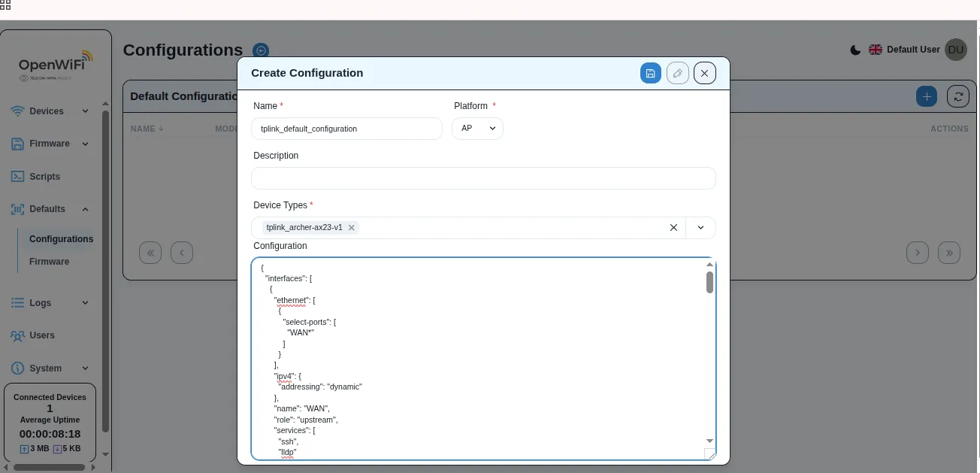The width and height of the screenshot is (980, 473).
Task: Select Firmware under the Defaults section
Action: coord(49,261)
